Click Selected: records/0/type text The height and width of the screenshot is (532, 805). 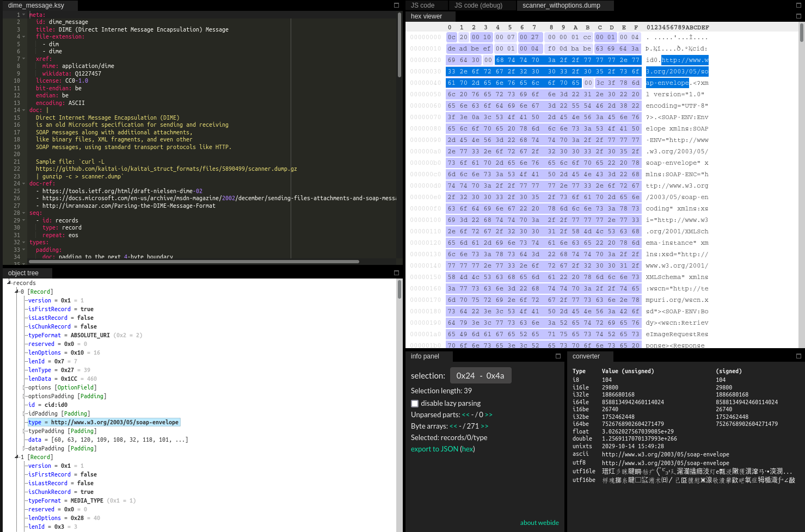[x=449, y=437]
